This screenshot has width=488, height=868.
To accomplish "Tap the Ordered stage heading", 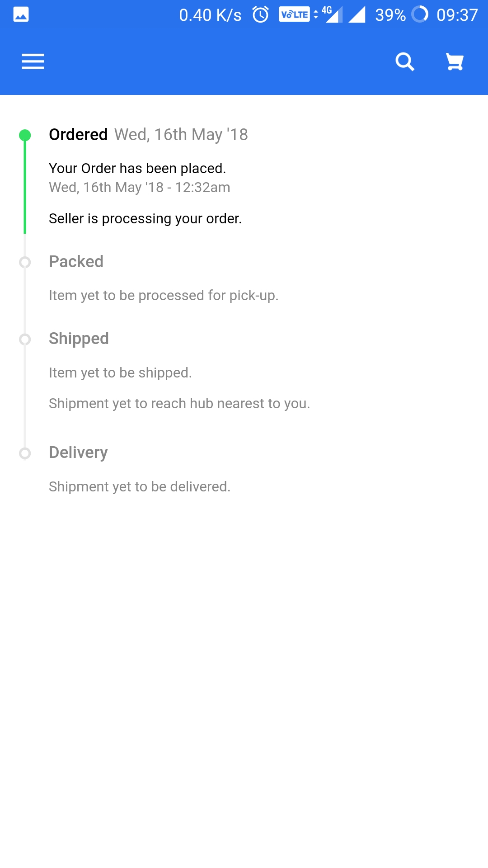I will click(x=78, y=135).
